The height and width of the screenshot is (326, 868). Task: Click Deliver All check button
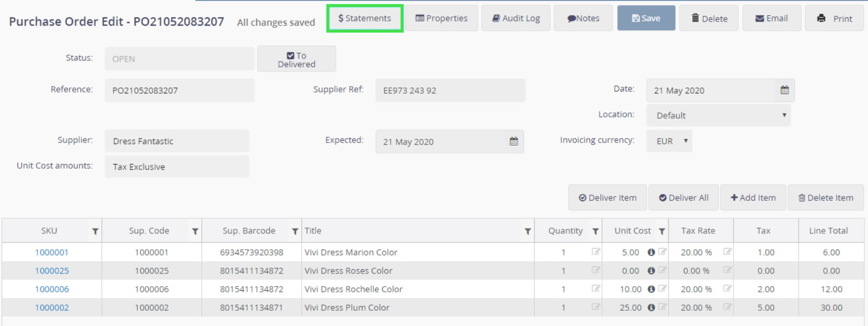pyautogui.click(x=683, y=198)
